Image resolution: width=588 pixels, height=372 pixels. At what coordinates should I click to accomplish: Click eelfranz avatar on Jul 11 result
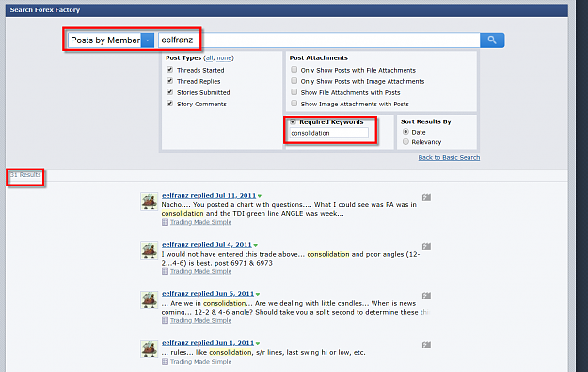150,202
